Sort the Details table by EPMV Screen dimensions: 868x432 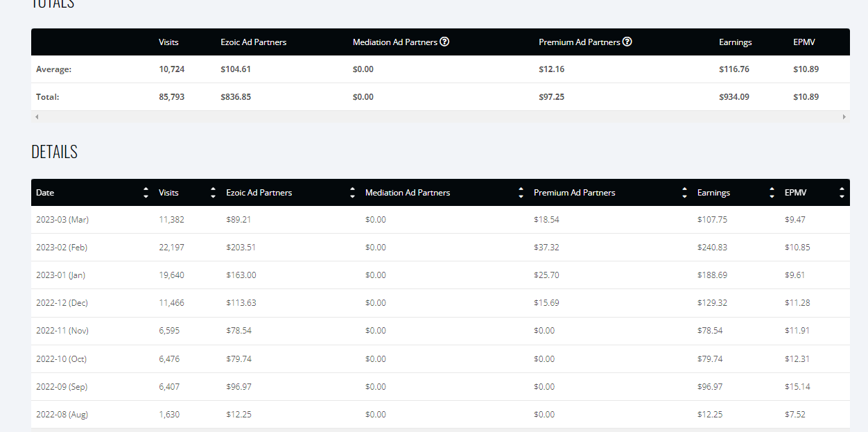pyautogui.click(x=842, y=193)
